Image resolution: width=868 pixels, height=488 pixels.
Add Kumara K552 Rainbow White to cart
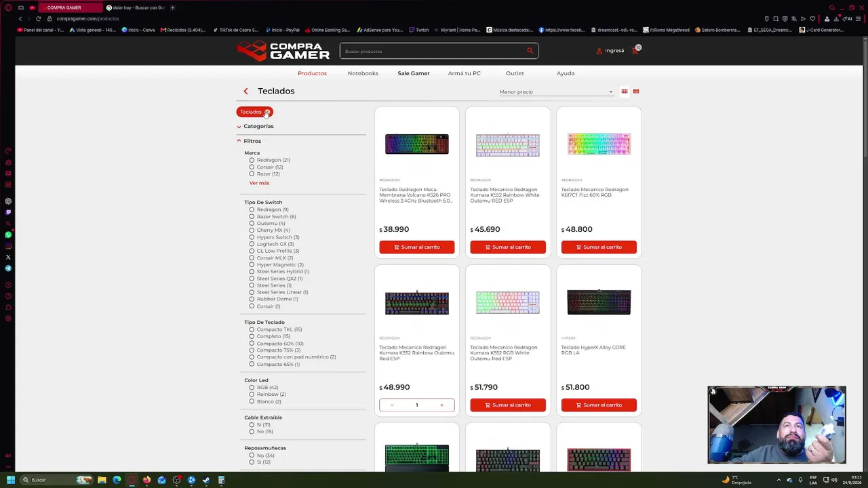click(508, 247)
